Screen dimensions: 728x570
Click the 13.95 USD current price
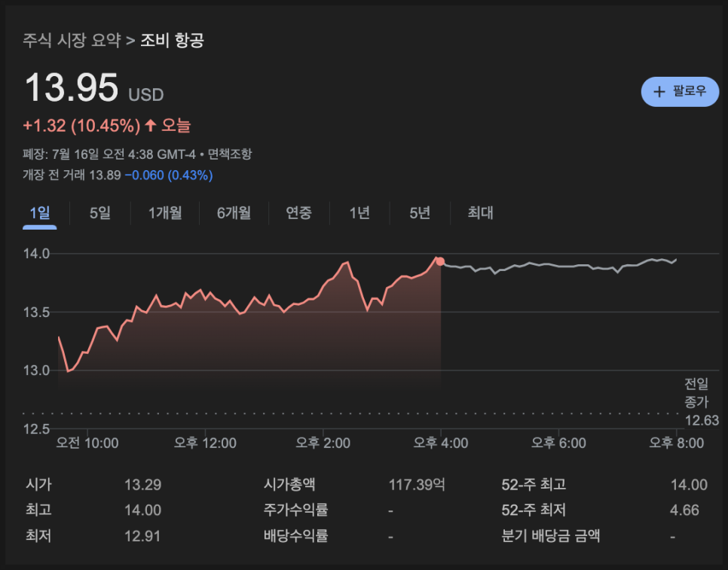tap(72, 87)
